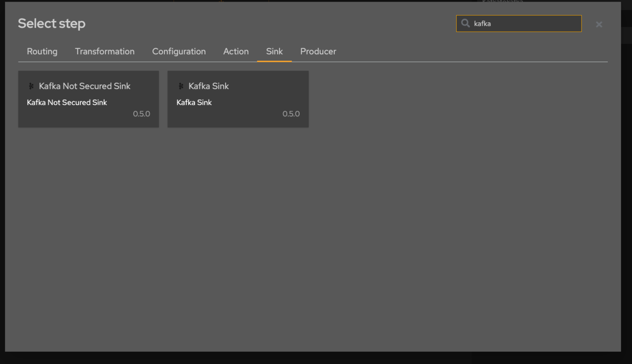632x364 pixels.
Task: Choose the Kafka Not Secured Sink card title
Action: pos(85,86)
